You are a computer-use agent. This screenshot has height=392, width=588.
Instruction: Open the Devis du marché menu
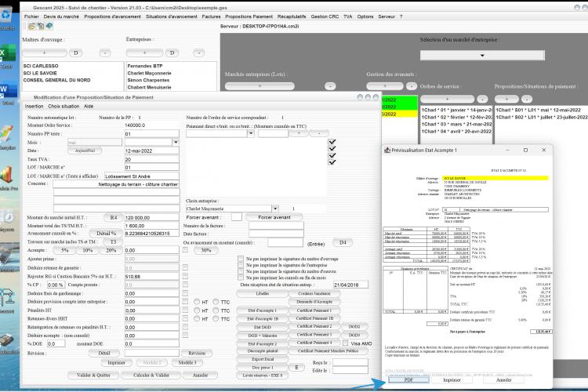(x=61, y=16)
